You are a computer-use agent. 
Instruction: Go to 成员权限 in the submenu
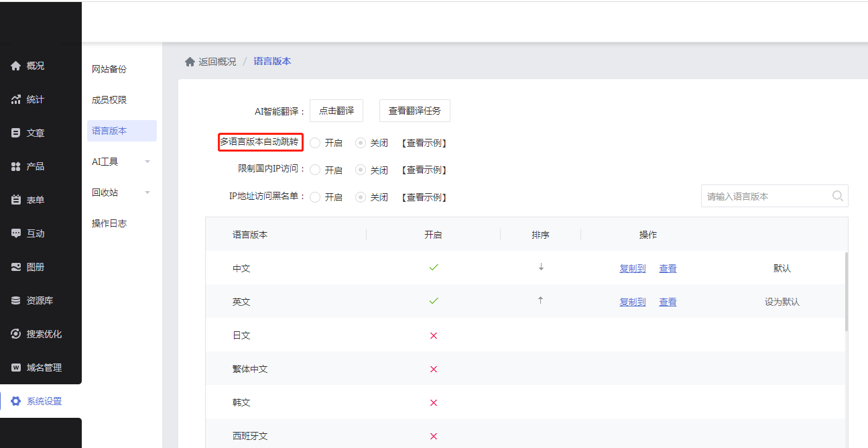(x=109, y=100)
